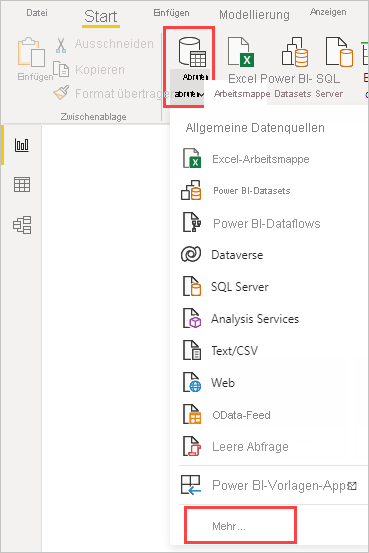The height and width of the screenshot is (553, 369).
Task: Click the Excel-Arbeitsmappe menu icon
Action: (x=192, y=158)
